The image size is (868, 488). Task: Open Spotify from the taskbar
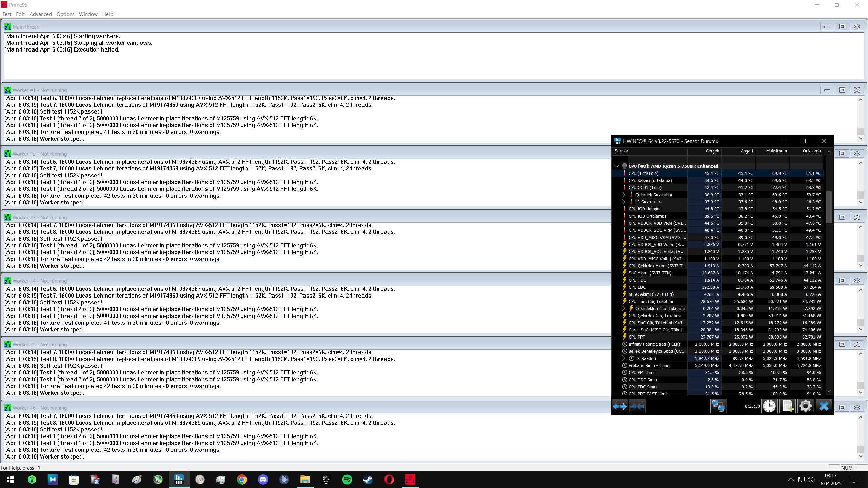[347, 480]
